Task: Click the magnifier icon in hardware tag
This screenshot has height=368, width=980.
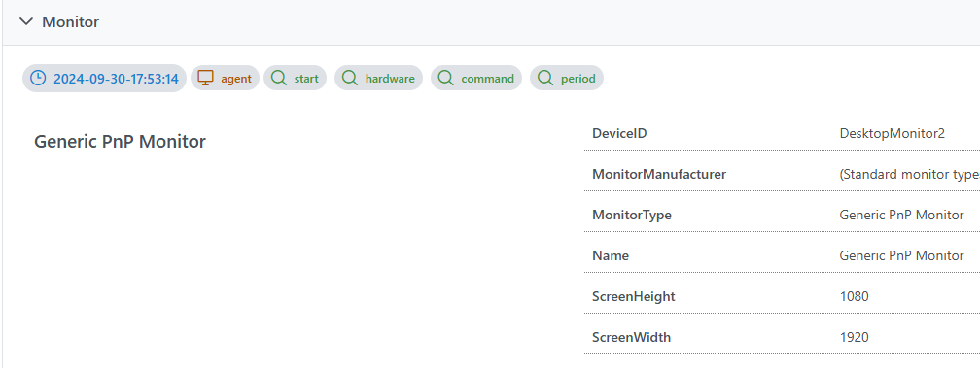Action: click(350, 78)
